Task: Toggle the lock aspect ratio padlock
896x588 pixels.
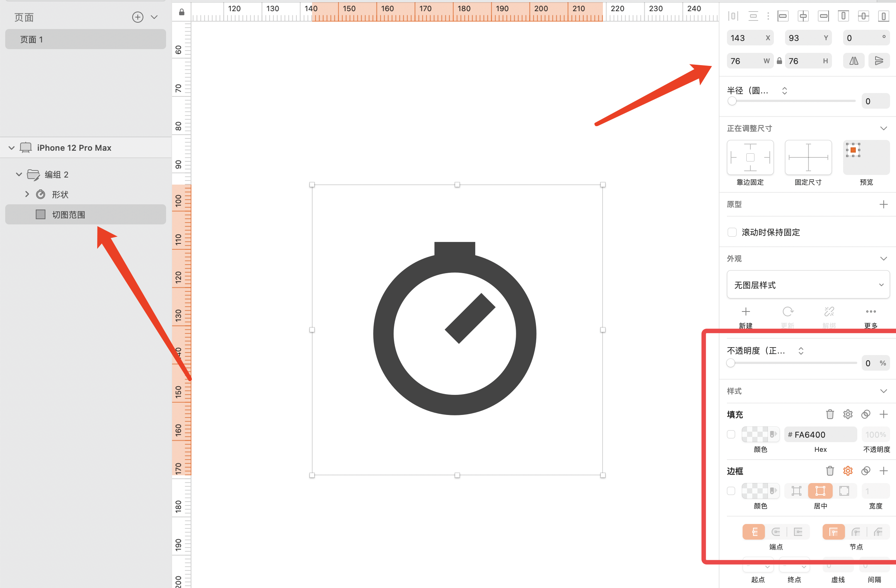Action: pyautogui.click(x=779, y=61)
